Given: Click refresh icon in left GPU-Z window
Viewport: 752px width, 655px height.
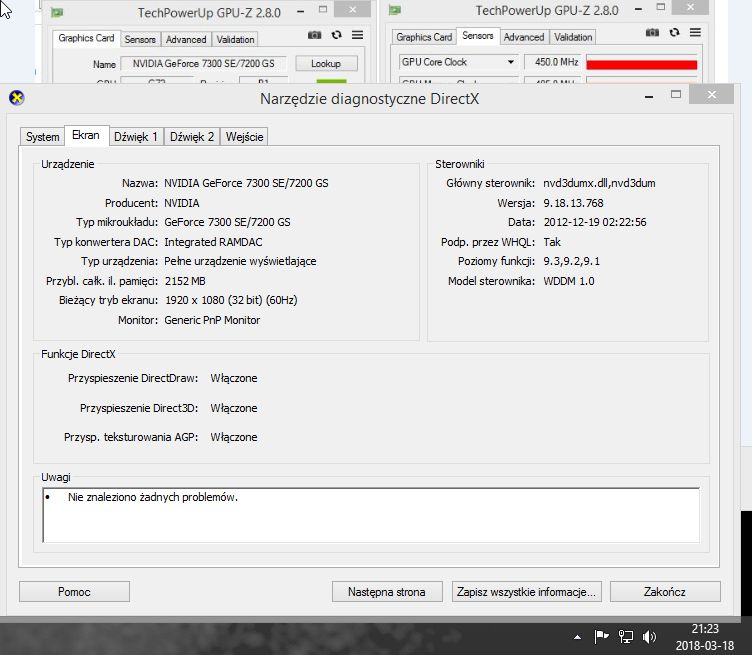Looking at the screenshot, I should pos(337,35).
